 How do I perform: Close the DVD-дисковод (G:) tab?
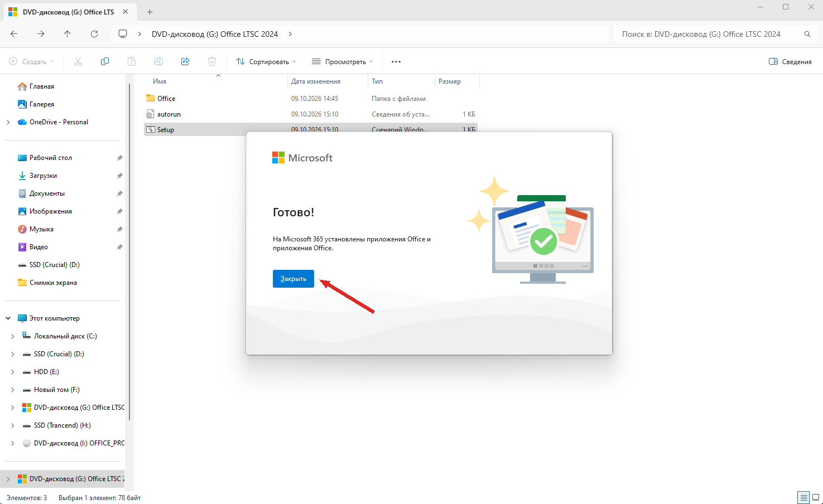click(126, 12)
